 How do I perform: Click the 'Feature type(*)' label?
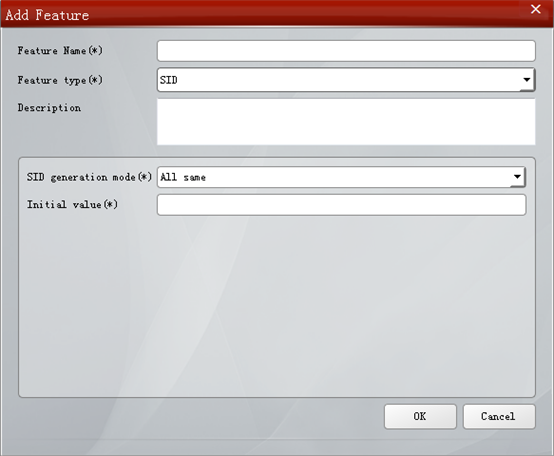[x=60, y=81]
